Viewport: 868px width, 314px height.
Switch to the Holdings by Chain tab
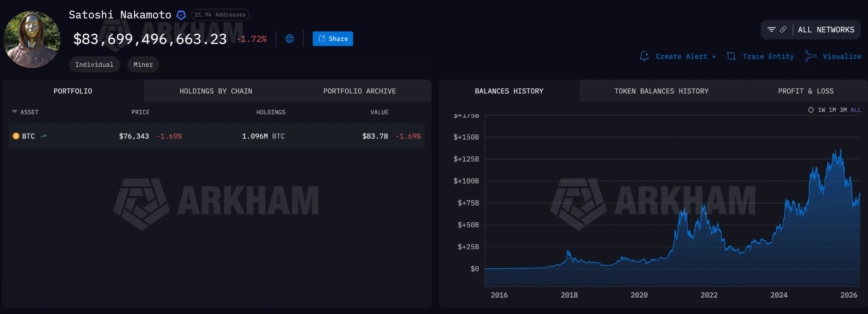point(216,91)
